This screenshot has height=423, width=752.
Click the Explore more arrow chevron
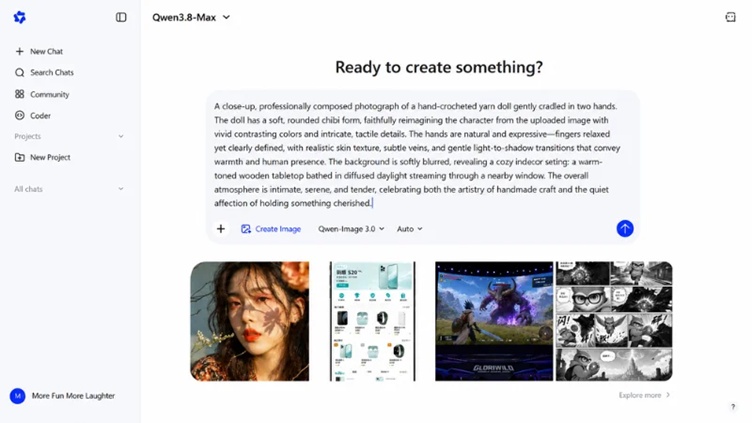tap(668, 395)
